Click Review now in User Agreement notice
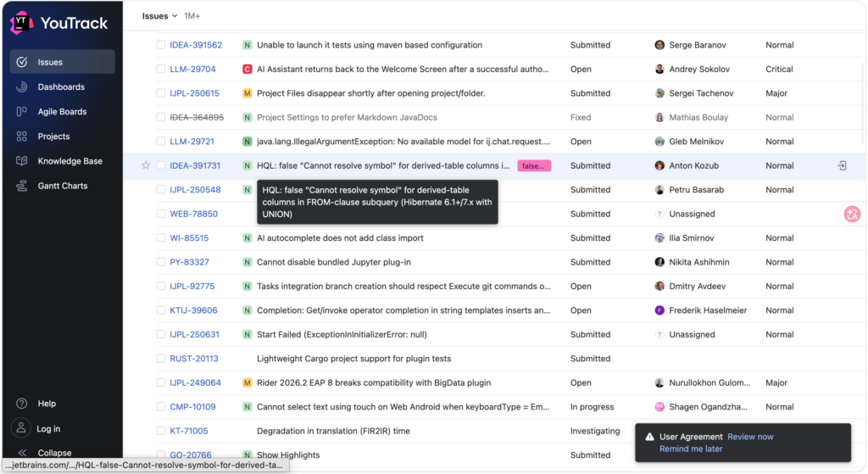This screenshot has width=868, height=474. coord(750,437)
